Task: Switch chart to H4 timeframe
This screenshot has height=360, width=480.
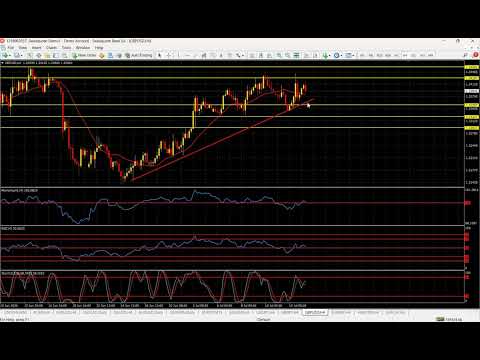Action: tap(405, 55)
